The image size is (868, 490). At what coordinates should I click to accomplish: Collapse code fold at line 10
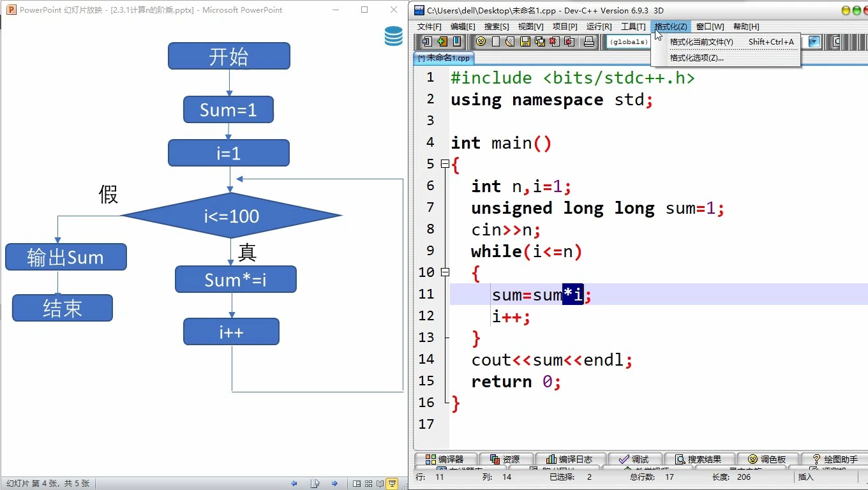point(445,272)
